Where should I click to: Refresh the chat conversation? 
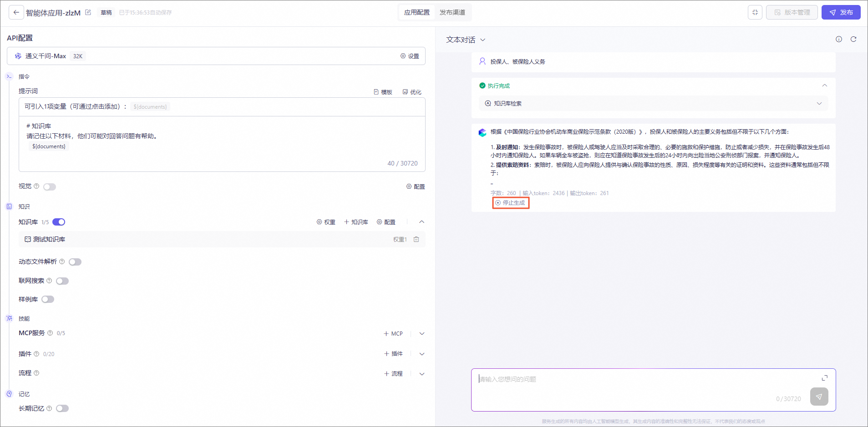(x=853, y=39)
